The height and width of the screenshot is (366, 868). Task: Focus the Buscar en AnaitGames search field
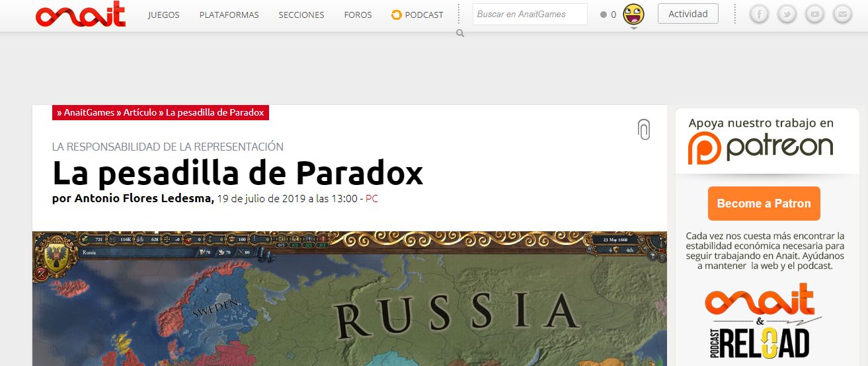[530, 15]
